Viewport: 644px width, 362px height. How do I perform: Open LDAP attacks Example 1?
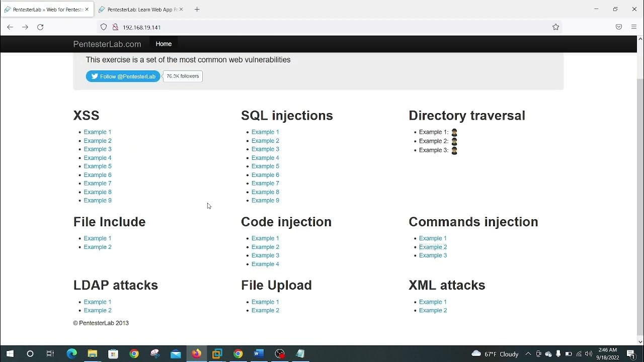[98, 302]
